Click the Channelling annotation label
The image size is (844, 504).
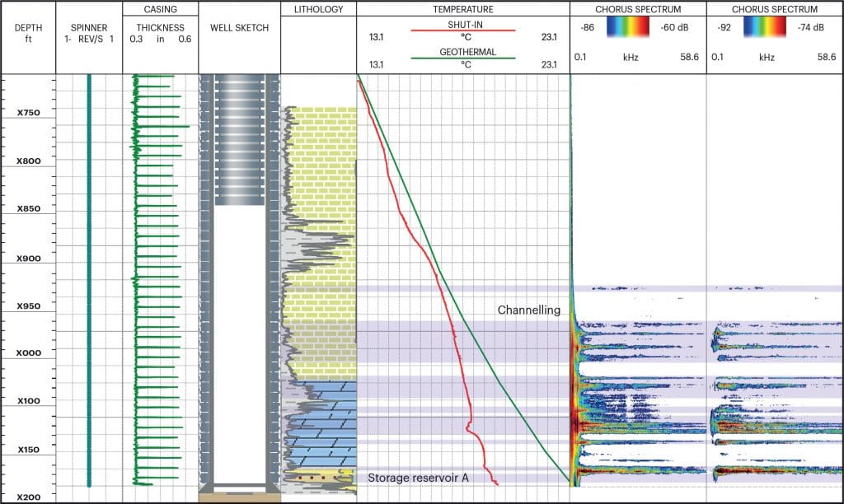tap(528, 310)
